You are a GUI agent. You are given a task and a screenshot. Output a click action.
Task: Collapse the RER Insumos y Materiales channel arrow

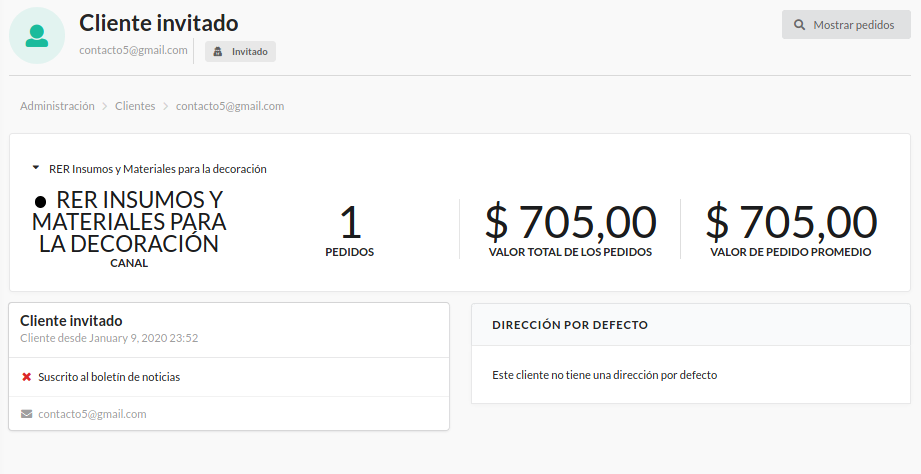(x=36, y=168)
